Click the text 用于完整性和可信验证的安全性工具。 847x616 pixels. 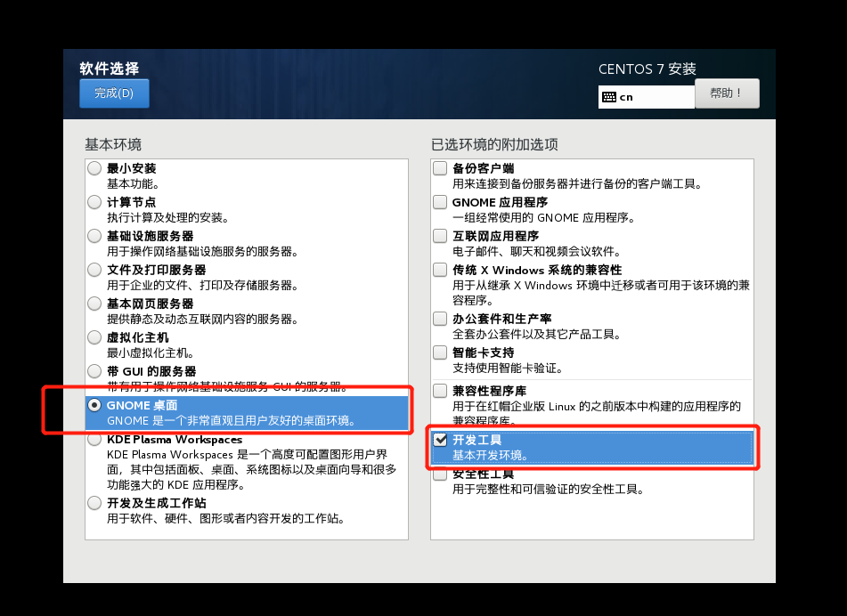[549, 490]
